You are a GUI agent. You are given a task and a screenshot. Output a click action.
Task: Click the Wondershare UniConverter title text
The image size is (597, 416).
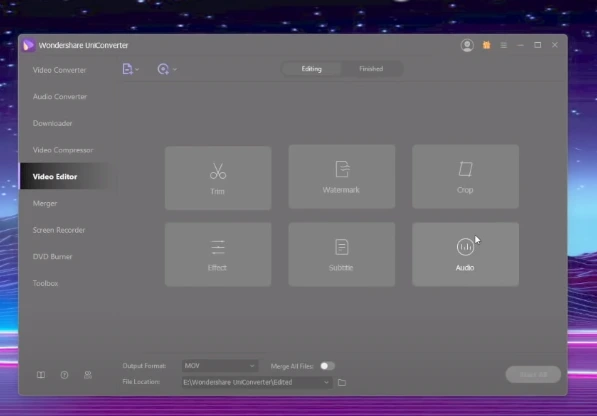coord(83,45)
